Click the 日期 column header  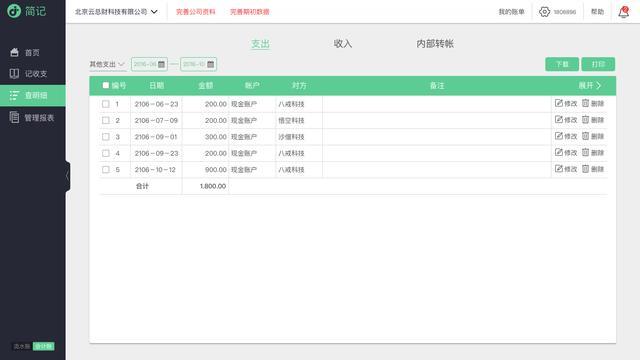pyautogui.click(x=157, y=86)
